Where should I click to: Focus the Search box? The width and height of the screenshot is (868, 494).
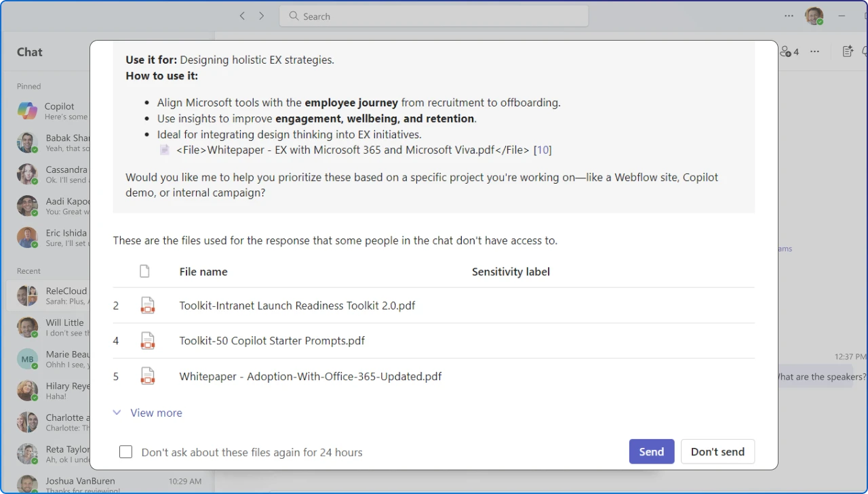pyautogui.click(x=434, y=16)
